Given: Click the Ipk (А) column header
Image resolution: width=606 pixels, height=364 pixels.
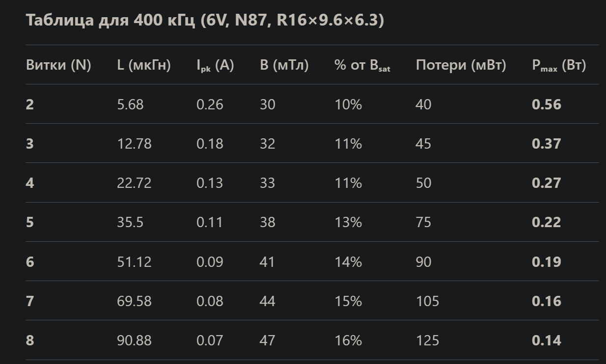Looking at the screenshot, I should click(215, 65).
